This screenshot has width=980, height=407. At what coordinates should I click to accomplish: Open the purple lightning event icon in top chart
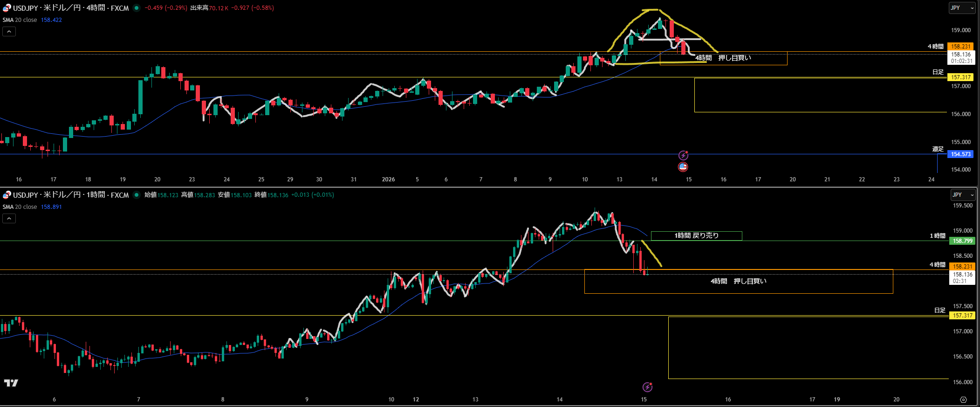click(x=683, y=155)
